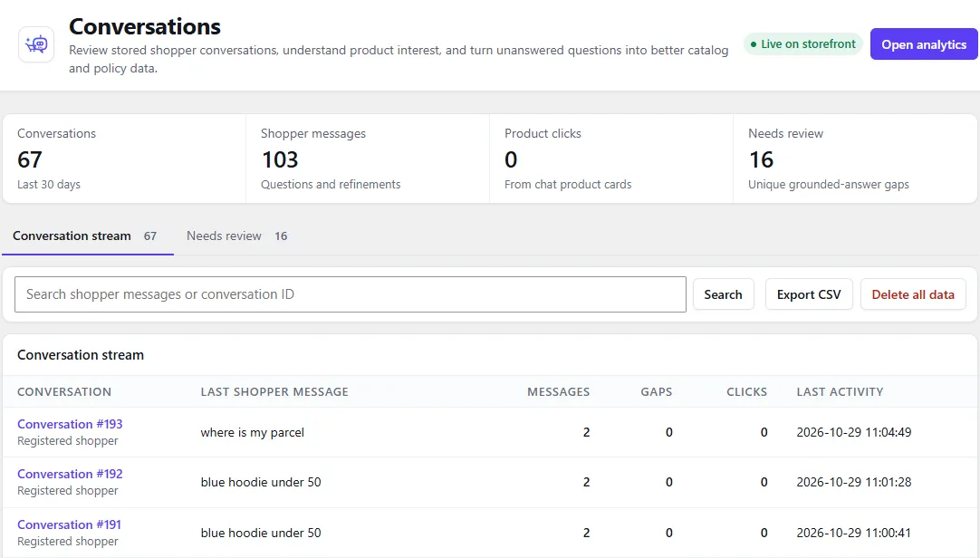Select the Product clicks value 0

[x=511, y=159]
